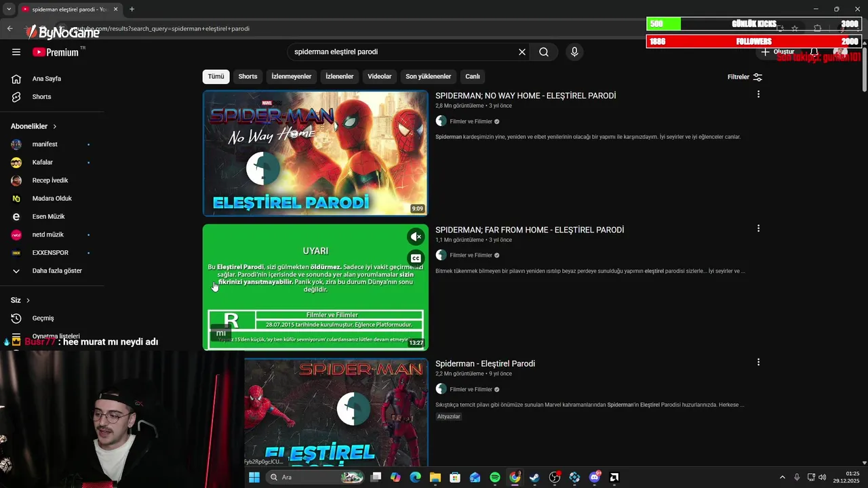868x488 pixels.
Task: Select the İzlenenler filter chip
Action: tap(340, 77)
